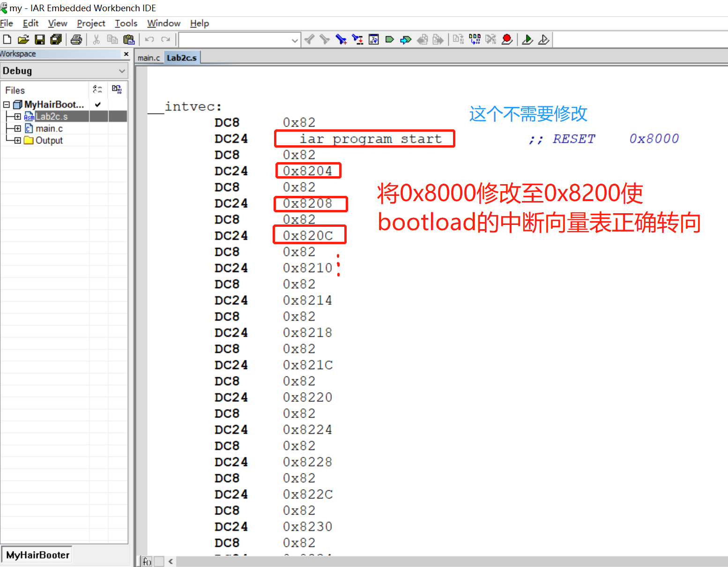Click the Compile icon
The image size is (728, 567).
[459, 39]
